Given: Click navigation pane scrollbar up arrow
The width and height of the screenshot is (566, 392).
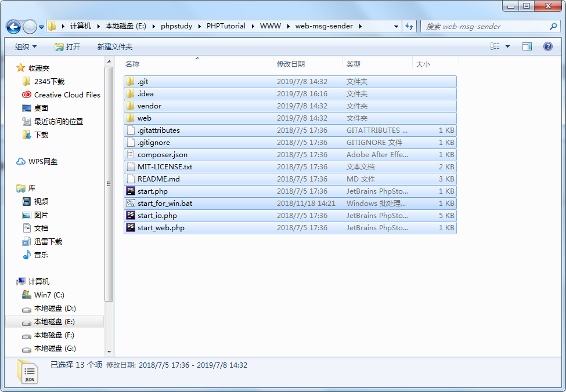Looking at the screenshot, I should pyautogui.click(x=109, y=62).
